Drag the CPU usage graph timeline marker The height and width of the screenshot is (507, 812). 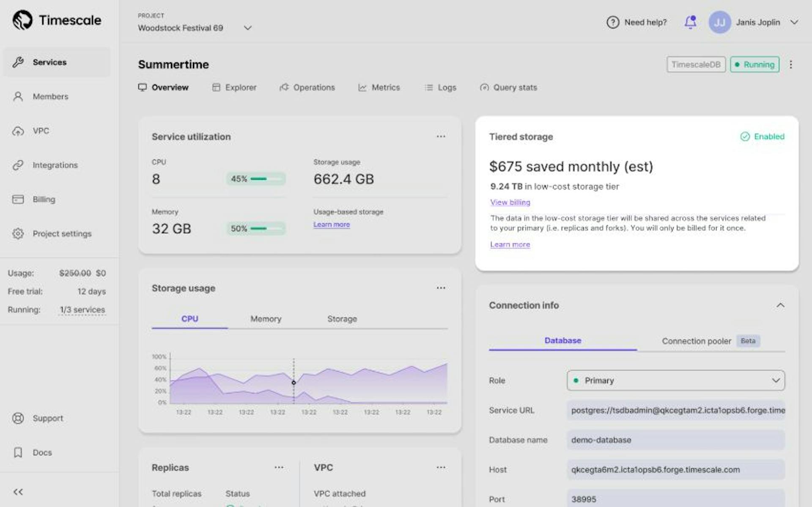[294, 383]
